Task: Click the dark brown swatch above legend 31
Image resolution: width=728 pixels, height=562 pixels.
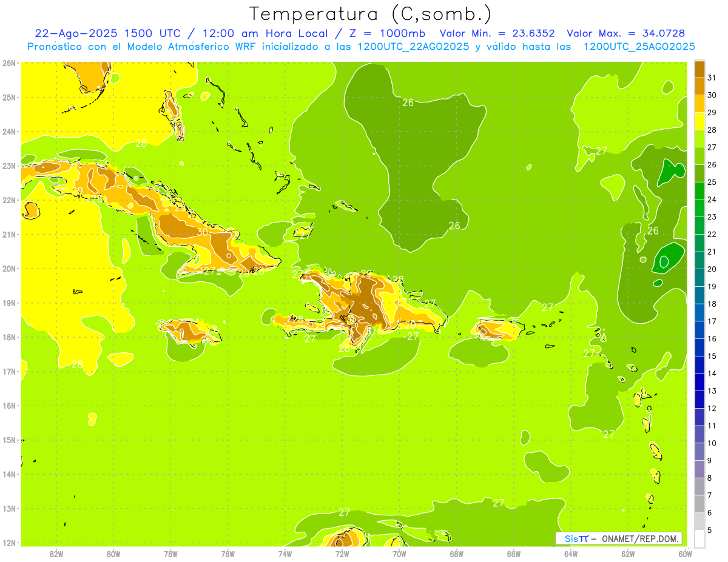Action: pos(699,70)
